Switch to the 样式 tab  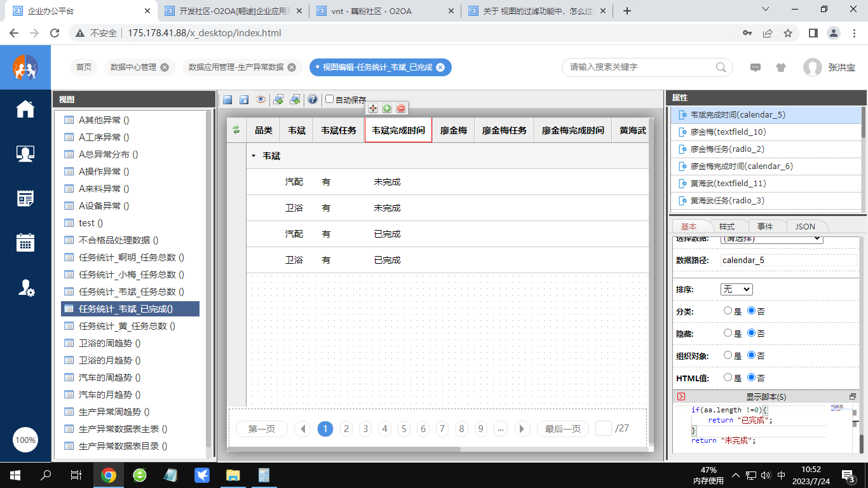(x=726, y=227)
